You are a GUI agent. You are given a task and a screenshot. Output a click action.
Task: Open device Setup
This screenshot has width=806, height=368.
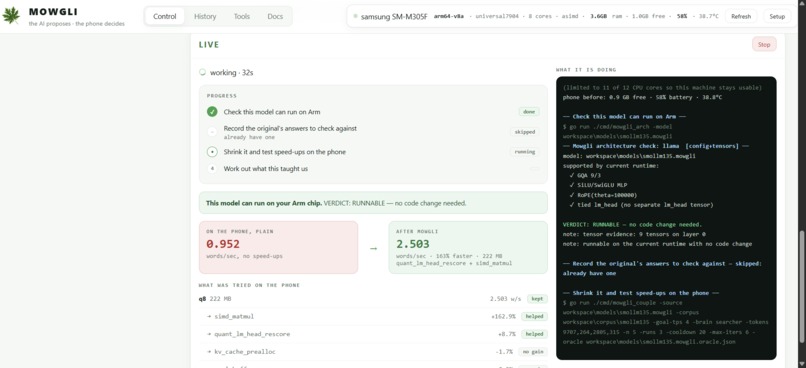pos(777,16)
